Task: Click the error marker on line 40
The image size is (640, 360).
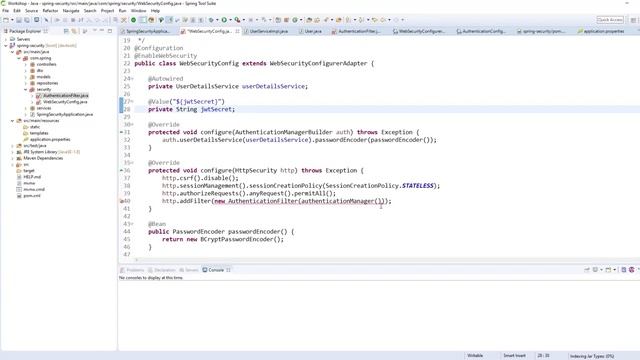Action: (x=121, y=201)
